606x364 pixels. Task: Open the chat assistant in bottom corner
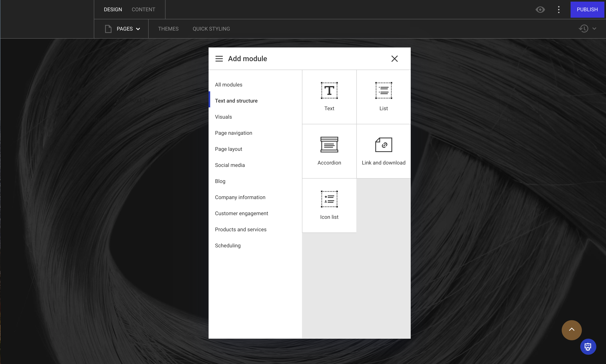click(x=588, y=347)
